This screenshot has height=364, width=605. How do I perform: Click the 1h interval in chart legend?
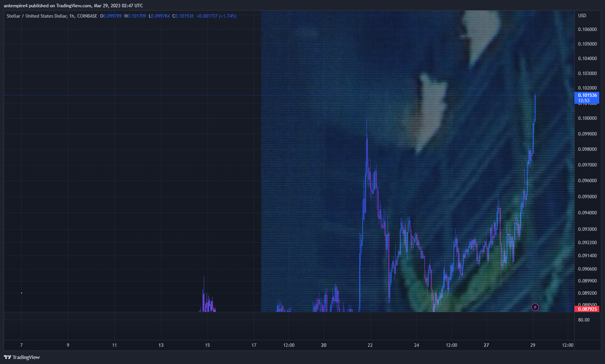click(x=72, y=16)
